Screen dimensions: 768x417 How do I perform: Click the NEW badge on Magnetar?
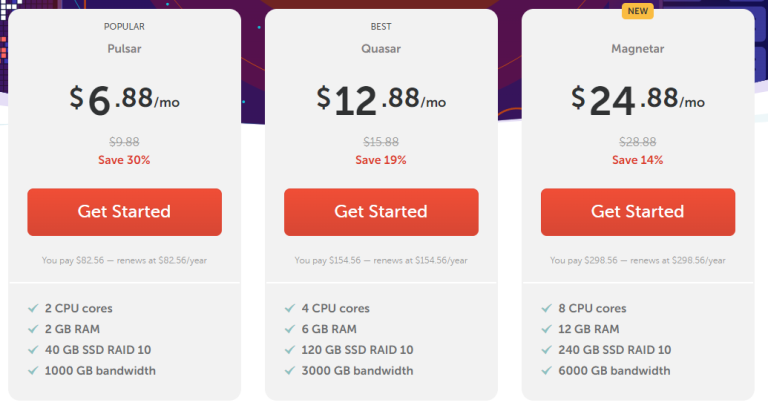tap(637, 11)
